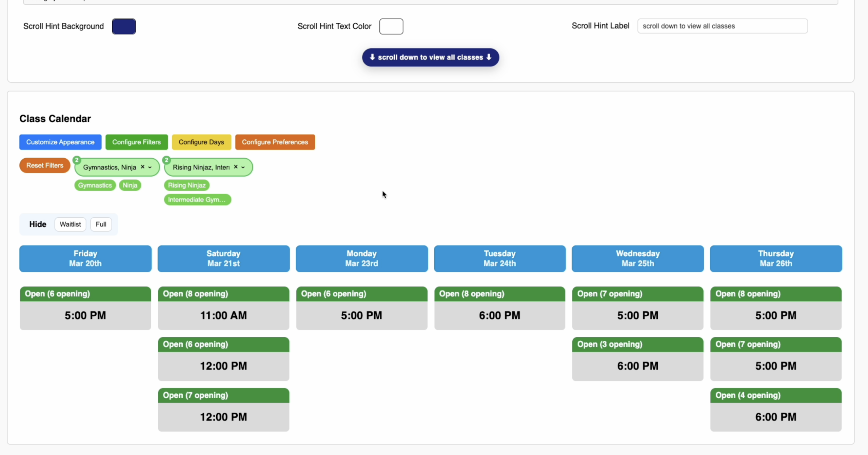Open Configure Days
868x455 pixels.
pyautogui.click(x=201, y=142)
